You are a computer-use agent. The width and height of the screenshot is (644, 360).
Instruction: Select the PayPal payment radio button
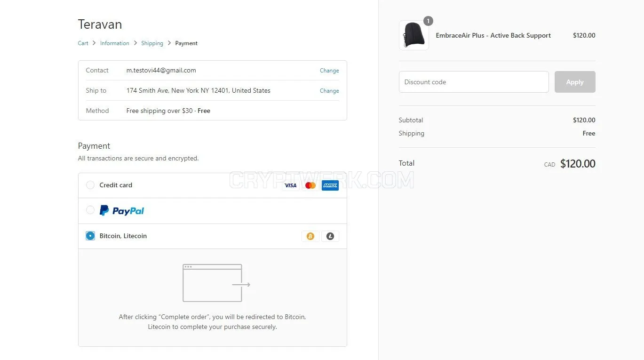90,210
